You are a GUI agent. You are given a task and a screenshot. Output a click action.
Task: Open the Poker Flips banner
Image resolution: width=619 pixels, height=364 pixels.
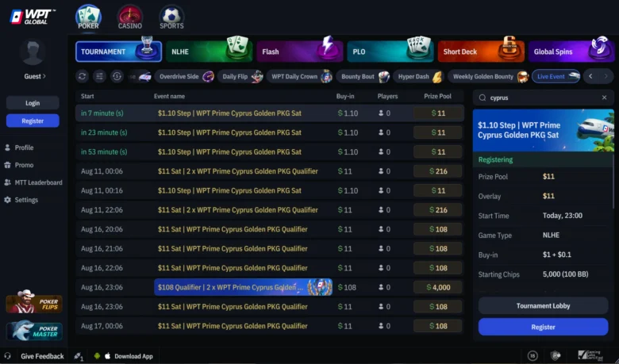pyautogui.click(x=34, y=302)
